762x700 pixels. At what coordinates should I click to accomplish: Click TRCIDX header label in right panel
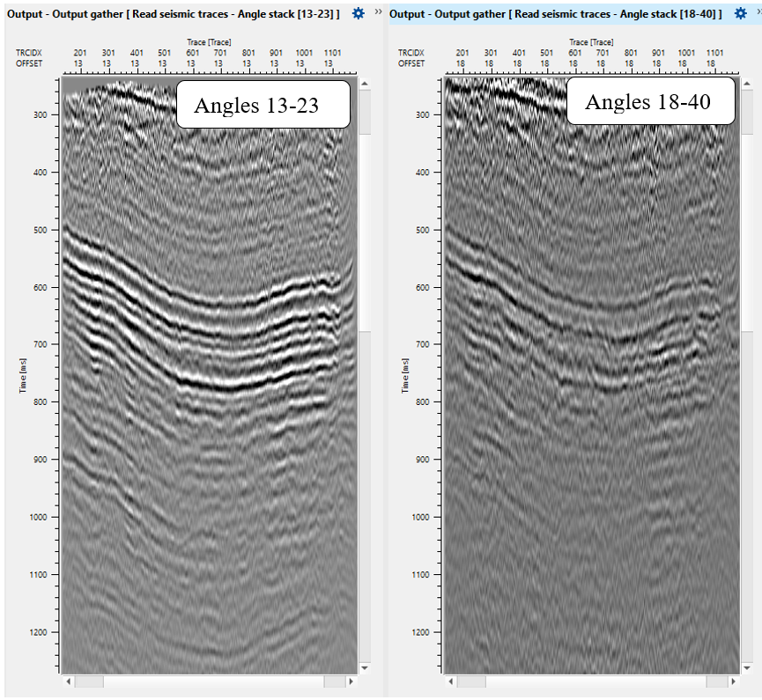click(411, 53)
